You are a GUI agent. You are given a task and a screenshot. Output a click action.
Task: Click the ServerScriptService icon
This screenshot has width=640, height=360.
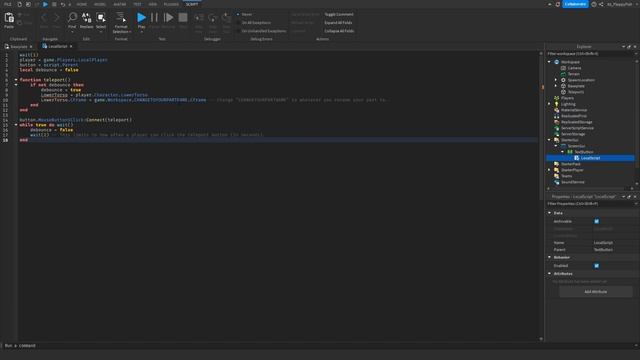pos(557,128)
